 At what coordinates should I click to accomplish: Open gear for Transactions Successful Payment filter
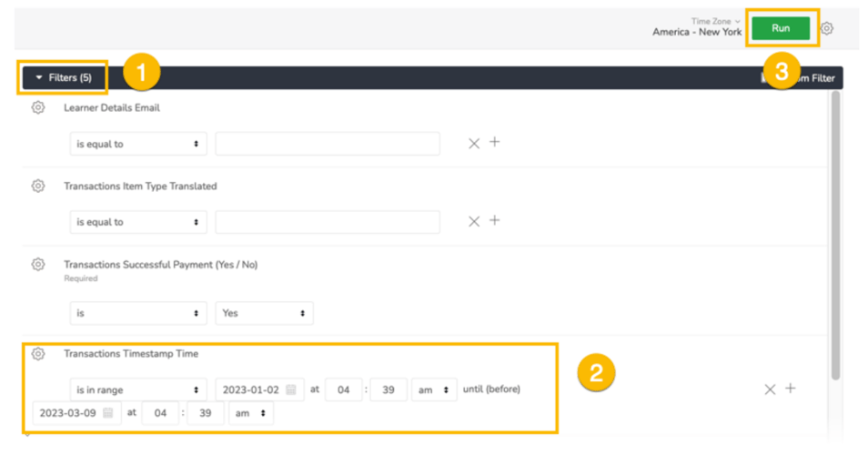38,265
